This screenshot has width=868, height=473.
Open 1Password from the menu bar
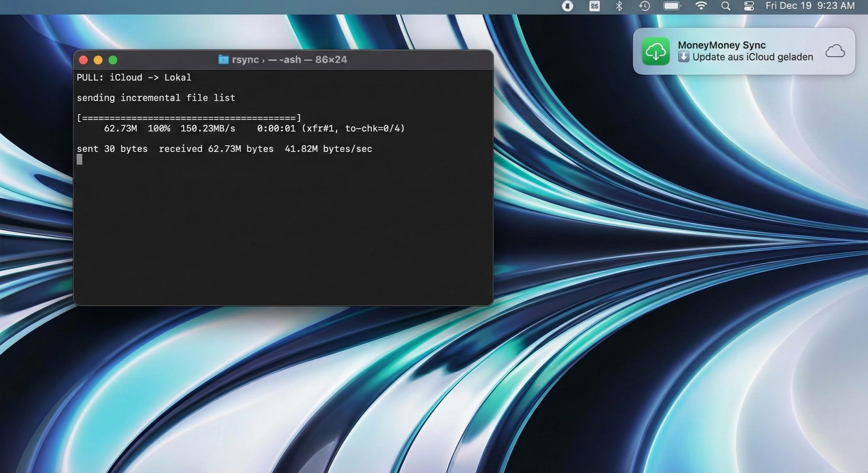click(568, 6)
